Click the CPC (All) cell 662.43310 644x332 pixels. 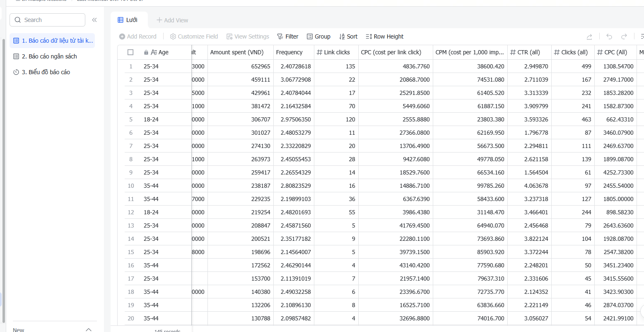(x=615, y=119)
